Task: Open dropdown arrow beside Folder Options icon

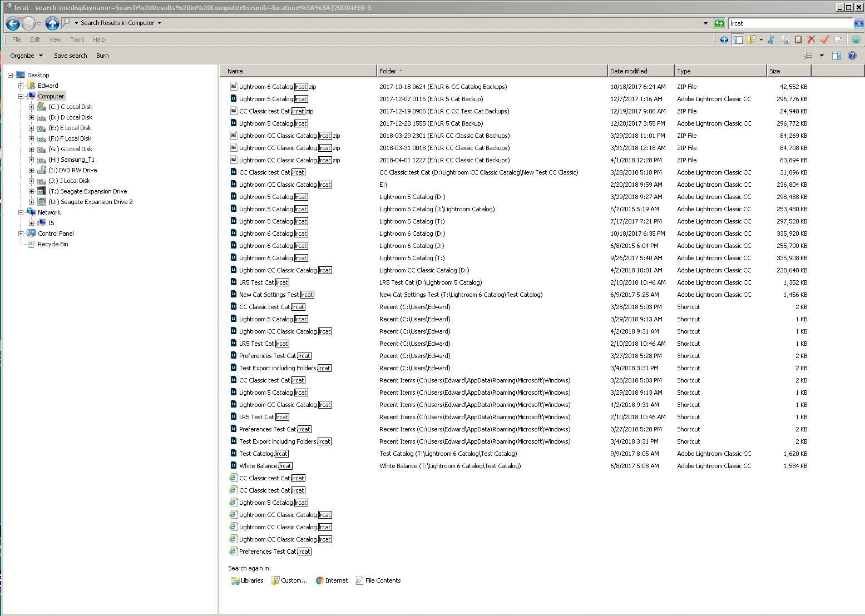Action: click(x=761, y=39)
